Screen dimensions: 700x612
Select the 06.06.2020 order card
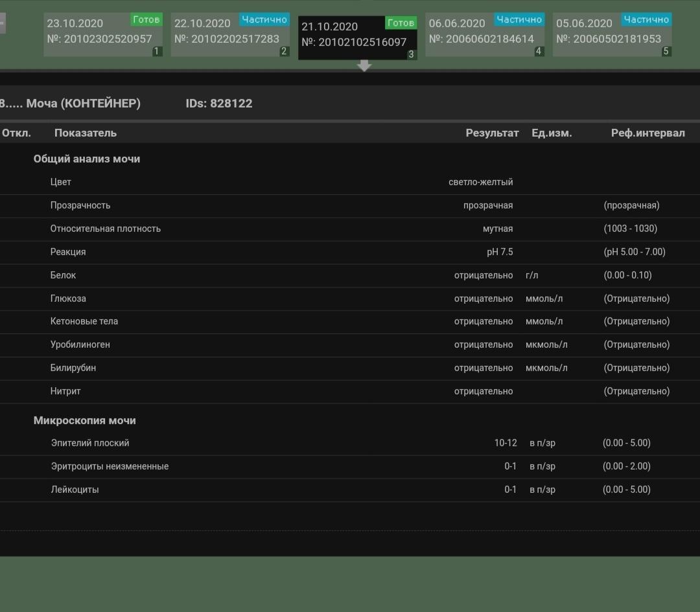[x=482, y=34]
